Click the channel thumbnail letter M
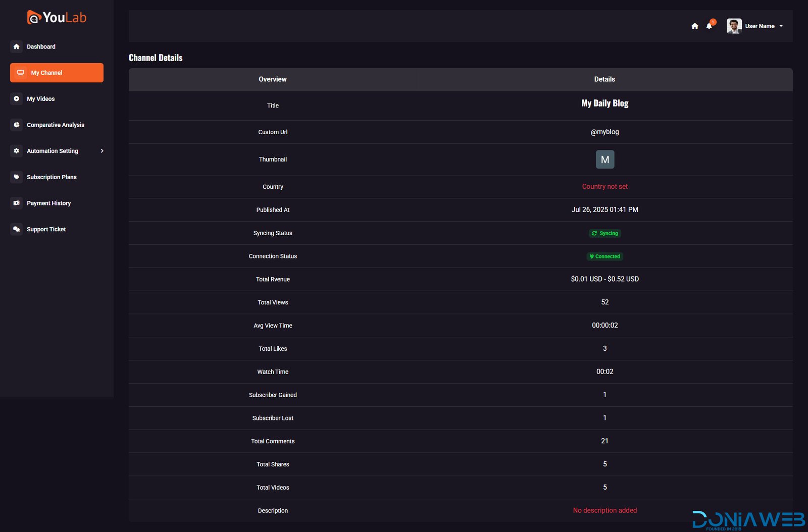 pos(604,159)
